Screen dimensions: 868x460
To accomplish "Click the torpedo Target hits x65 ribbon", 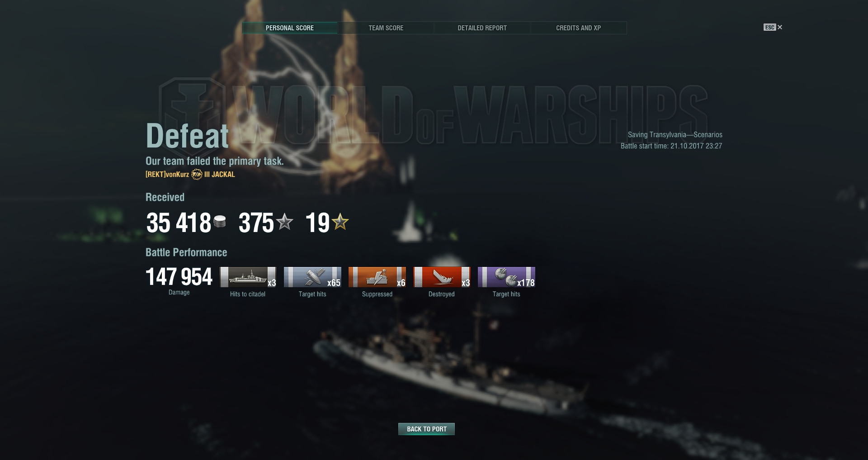I will pos(312,277).
